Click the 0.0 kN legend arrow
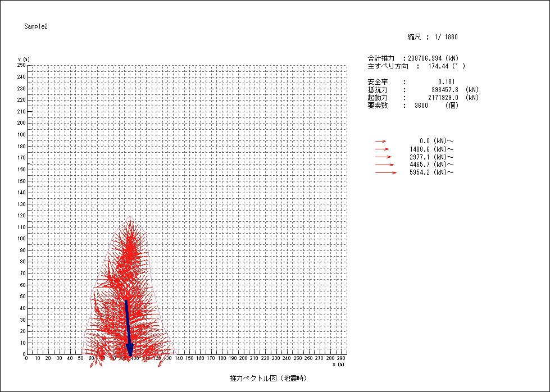 (x=381, y=141)
